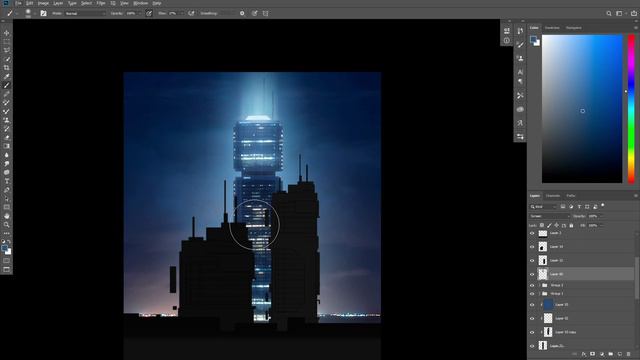
Task: Select the Zoom tool
Action: coord(7,224)
